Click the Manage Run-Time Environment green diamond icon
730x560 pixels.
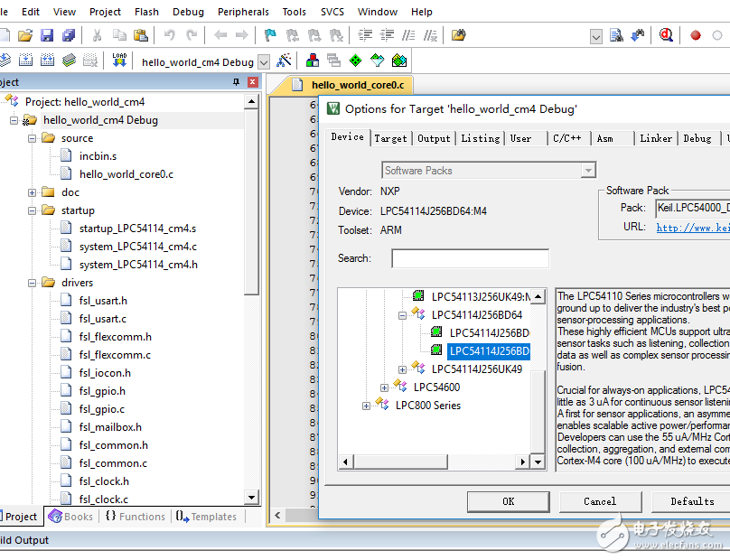[x=355, y=61]
